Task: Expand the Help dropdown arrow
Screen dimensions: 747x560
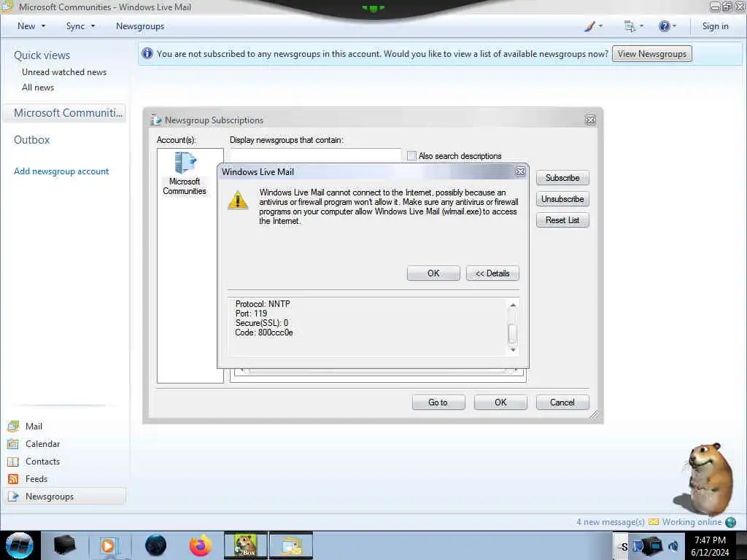Action: pyautogui.click(x=674, y=26)
